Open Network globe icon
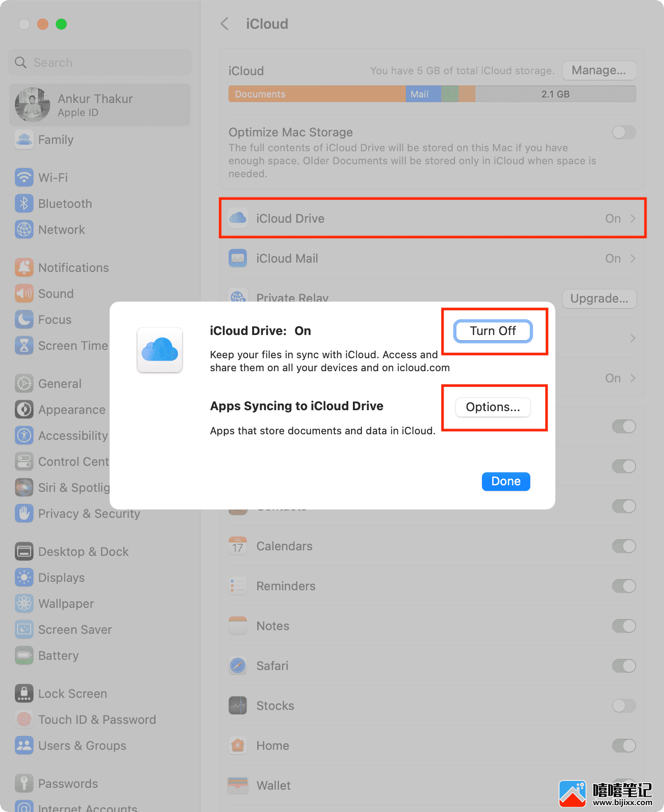 (24, 229)
